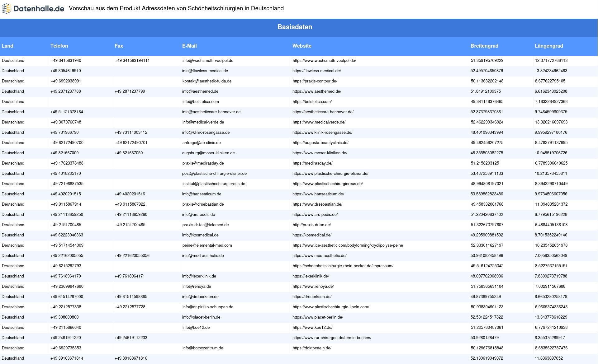This screenshot has height=364, width=598.
Task: Click website https://drduerksen.de/
Action: tap(312, 297)
